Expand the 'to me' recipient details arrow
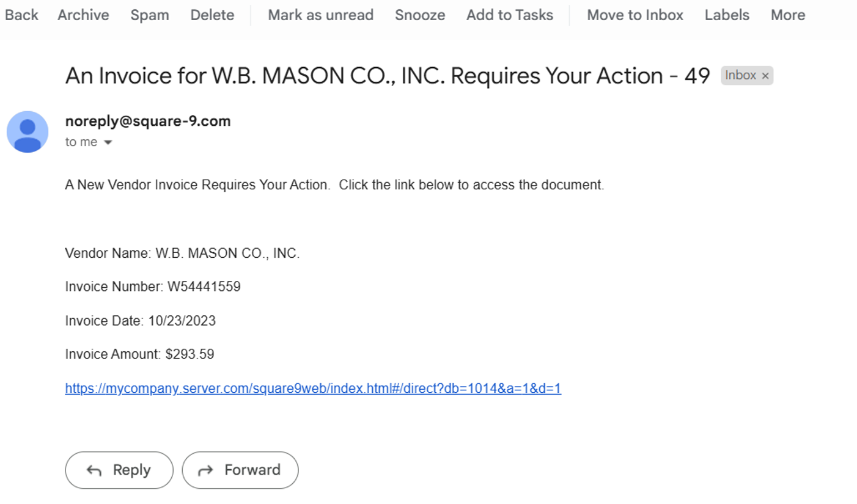This screenshot has height=504, width=857. (108, 142)
